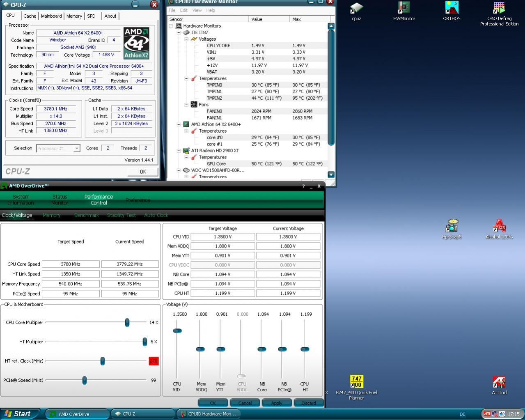Click the WDC WD1500AHFD hard drive icon

point(186,170)
